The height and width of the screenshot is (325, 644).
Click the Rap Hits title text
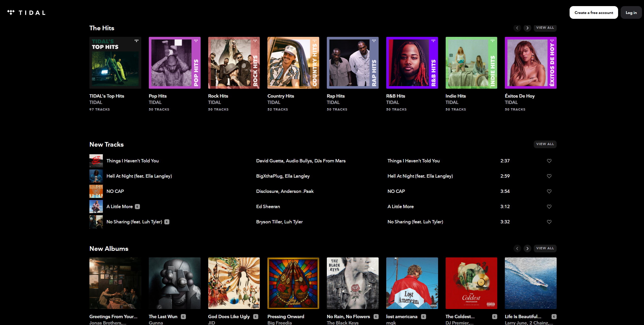(x=336, y=96)
